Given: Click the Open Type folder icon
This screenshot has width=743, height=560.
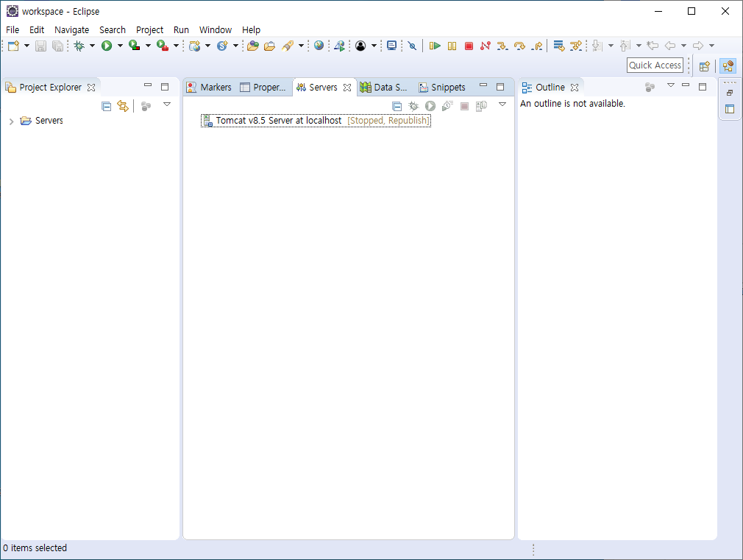Looking at the screenshot, I should (253, 46).
